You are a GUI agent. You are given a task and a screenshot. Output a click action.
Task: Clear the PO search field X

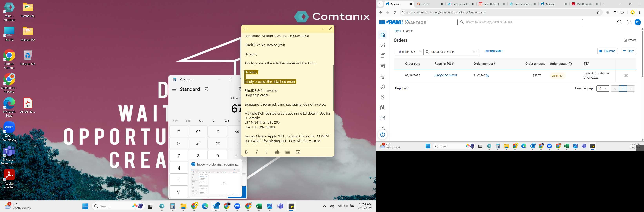coord(474,52)
